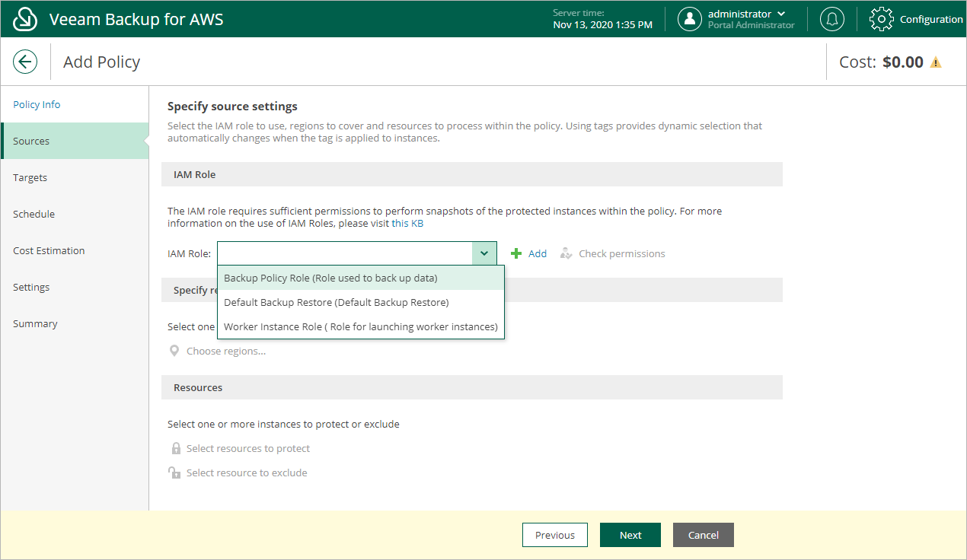Screen dimensions: 967x560
Task: Click the administrator user avatar icon
Action: [x=690, y=19]
